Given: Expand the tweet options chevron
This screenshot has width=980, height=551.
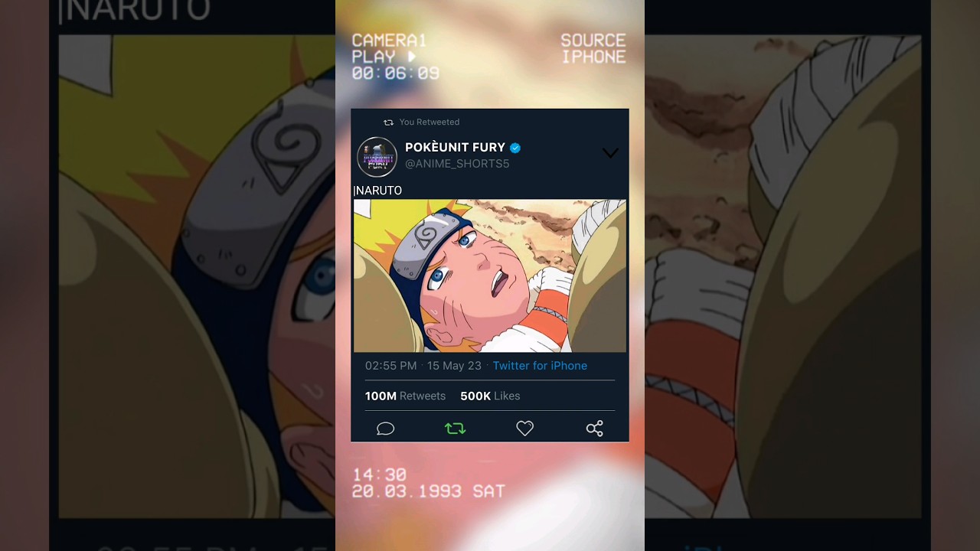Looking at the screenshot, I should click(x=610, y=153).
